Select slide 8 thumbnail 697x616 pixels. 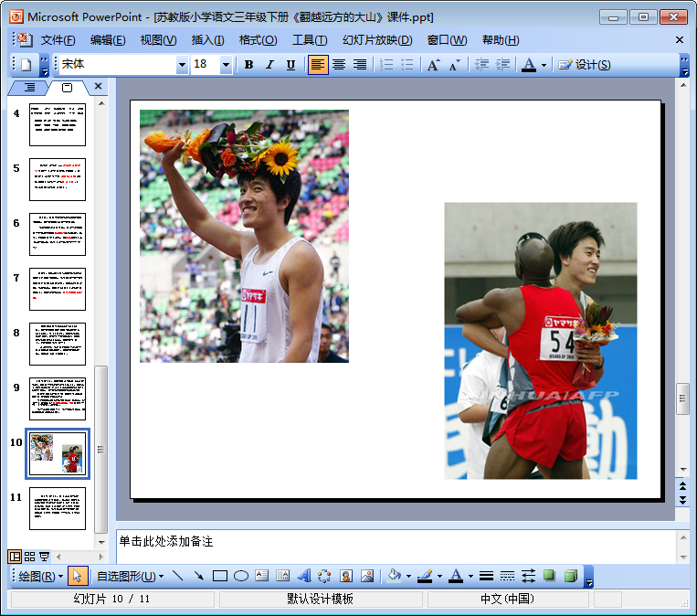[57, 344]
